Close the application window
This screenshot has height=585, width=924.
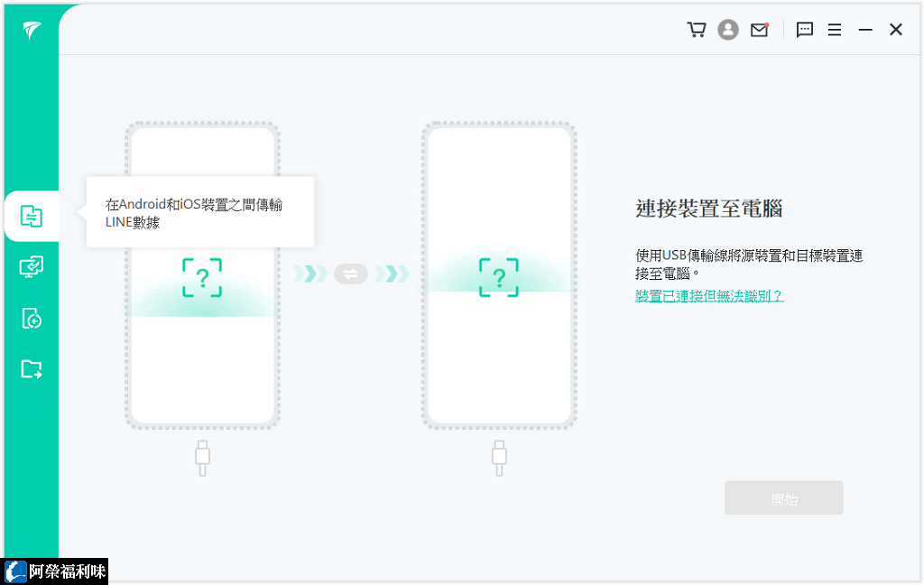pyautogui.click(x=896, y=30)
